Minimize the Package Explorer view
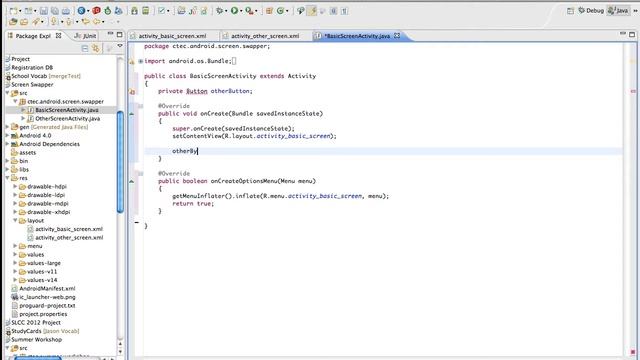The width and height of the screenshot is (640, 360). click(x=110, y=34)
